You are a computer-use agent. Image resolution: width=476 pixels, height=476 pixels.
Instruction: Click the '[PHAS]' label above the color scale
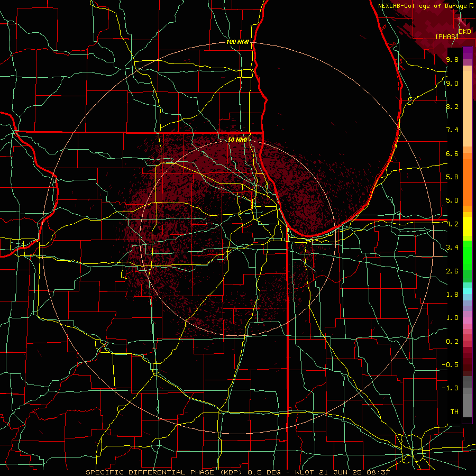point(447,36)
